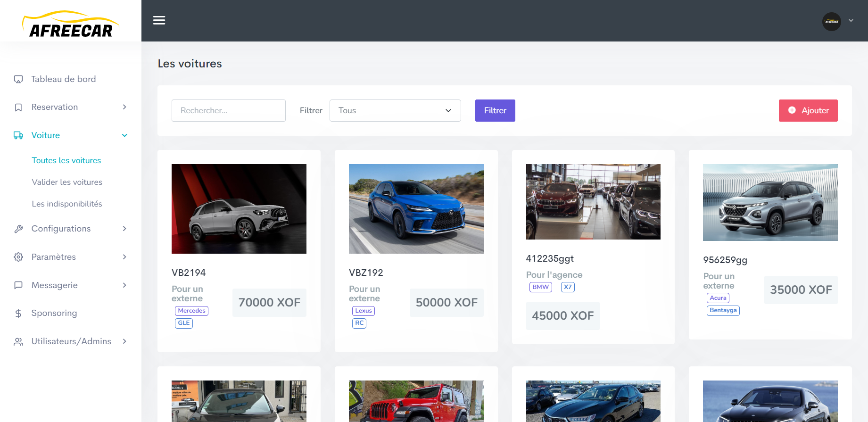Expand the chevron next to the avatar

[x=851, y=21]
